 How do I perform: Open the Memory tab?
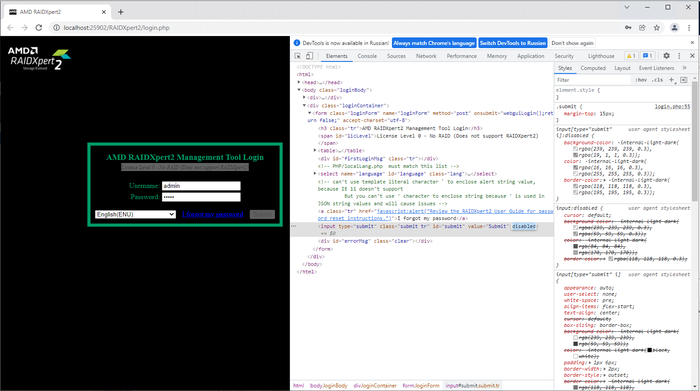point(497,56)
